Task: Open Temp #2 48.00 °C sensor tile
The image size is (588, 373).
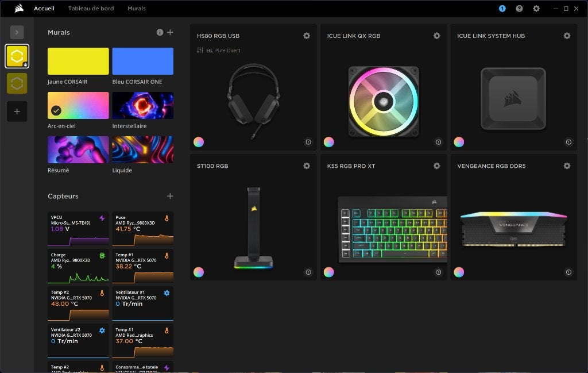Action: (x=78, y=304)
